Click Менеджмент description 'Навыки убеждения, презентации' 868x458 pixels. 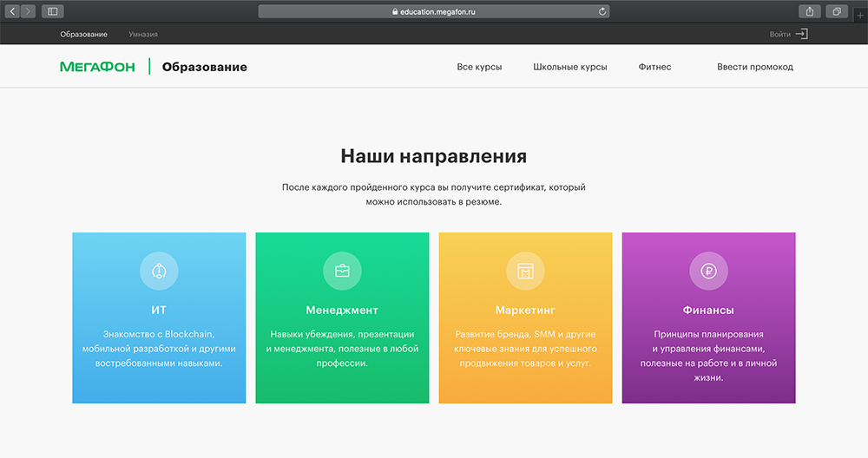[342, 334]
